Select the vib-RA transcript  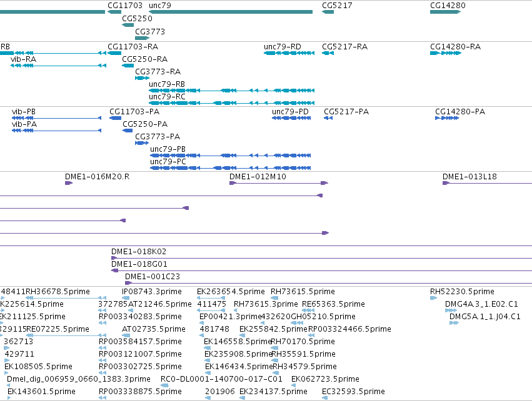tap(58, 66)
